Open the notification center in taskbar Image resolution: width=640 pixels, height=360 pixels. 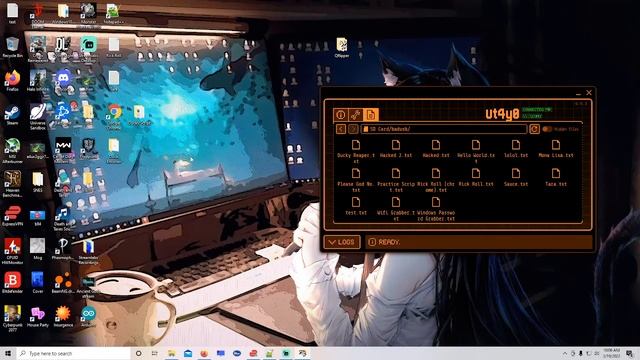[x=629, y=353]
